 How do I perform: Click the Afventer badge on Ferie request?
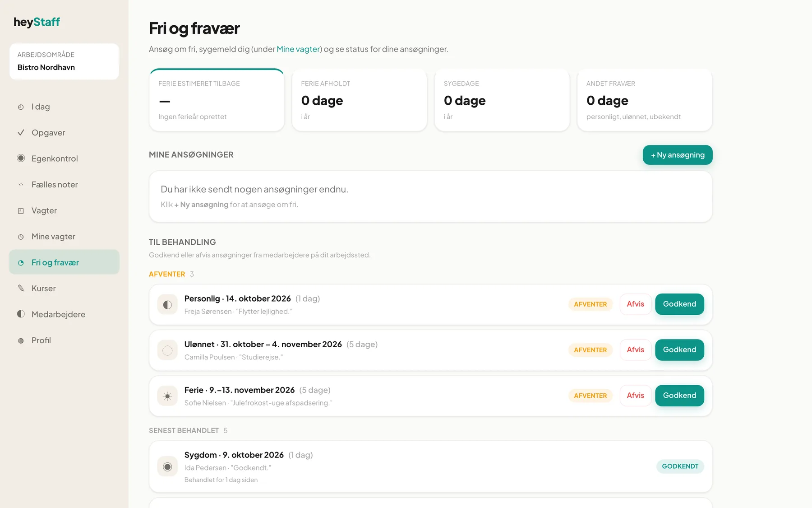pos(591,396)
